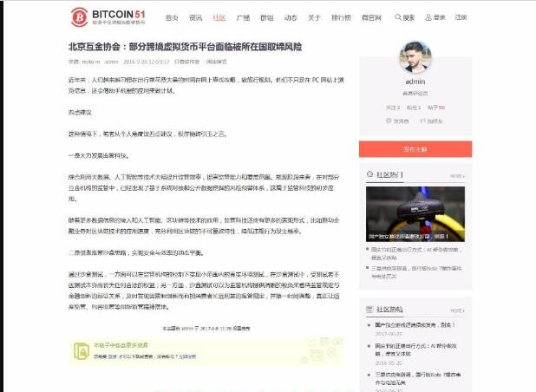Click the user icon next to 登录
The width and height of the screenshot is (536, 392).
(428, 17)
